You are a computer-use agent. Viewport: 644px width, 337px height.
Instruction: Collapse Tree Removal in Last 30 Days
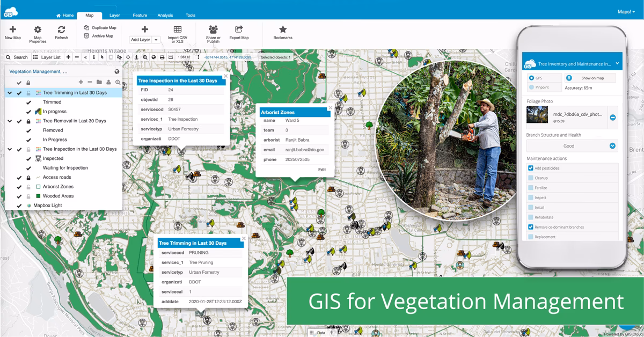coord(10,121)
